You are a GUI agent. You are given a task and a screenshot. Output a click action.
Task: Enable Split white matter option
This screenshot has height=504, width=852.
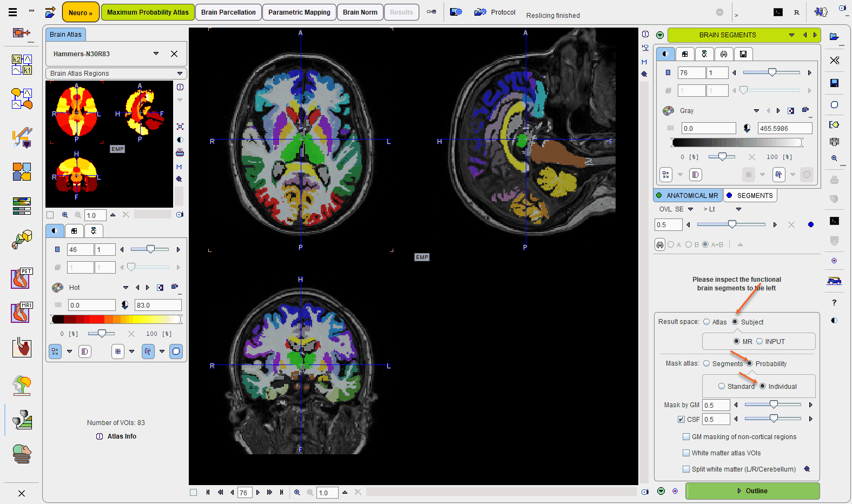(x=686, y=469)
